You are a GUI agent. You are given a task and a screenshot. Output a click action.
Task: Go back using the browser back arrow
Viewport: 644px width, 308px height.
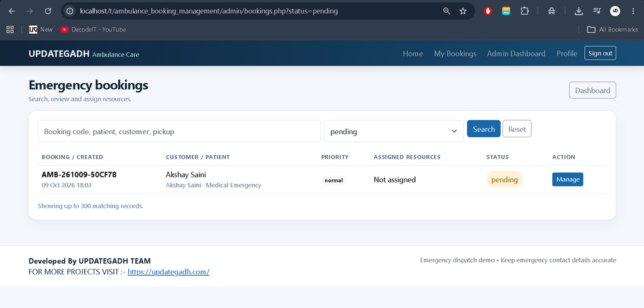(11, 11)
